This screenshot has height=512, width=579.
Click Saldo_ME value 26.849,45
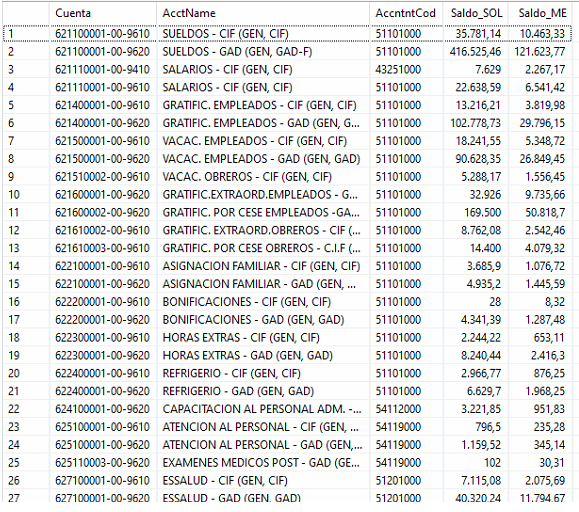[541, 159]
